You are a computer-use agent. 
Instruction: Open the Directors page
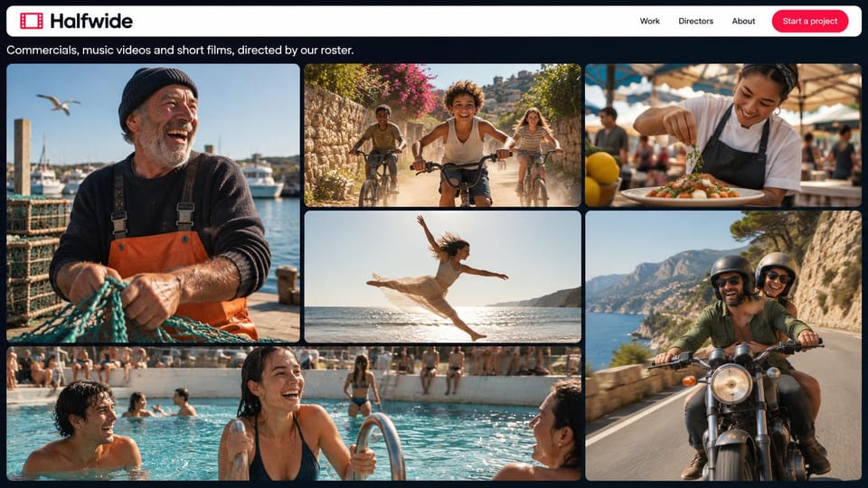696,21
